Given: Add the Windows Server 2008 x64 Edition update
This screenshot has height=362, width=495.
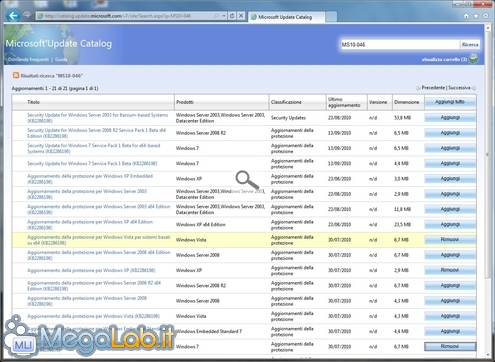Looking at the screenshot, I should point(450,255).
